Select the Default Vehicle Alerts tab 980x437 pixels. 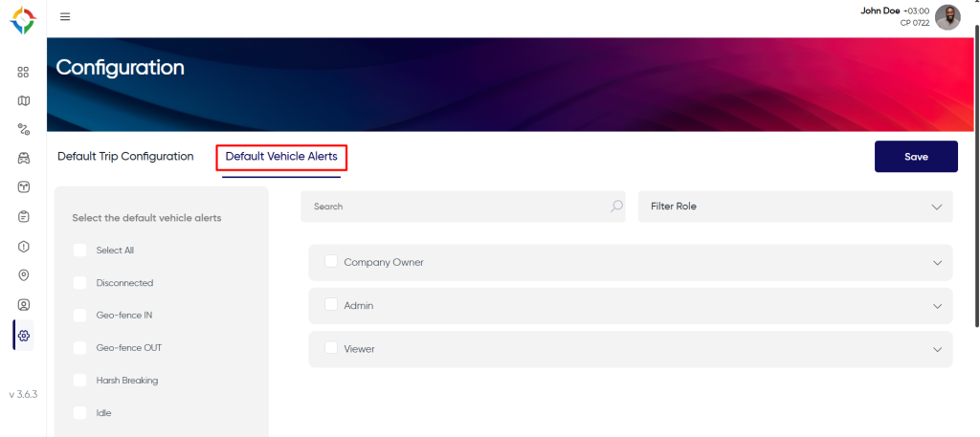pos(281,157)
